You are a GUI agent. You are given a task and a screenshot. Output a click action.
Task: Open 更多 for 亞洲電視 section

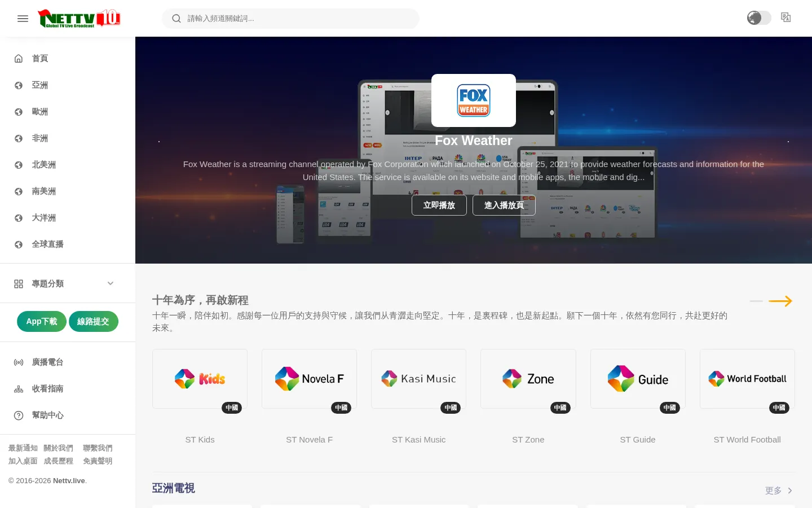(779, 491)
